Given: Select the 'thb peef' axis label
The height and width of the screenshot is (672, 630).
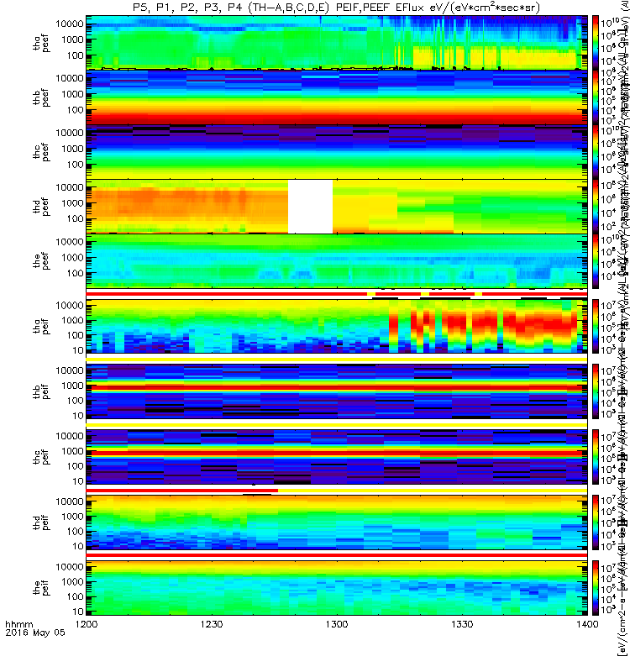Looking at the screenshot, I should coord(41,97).
